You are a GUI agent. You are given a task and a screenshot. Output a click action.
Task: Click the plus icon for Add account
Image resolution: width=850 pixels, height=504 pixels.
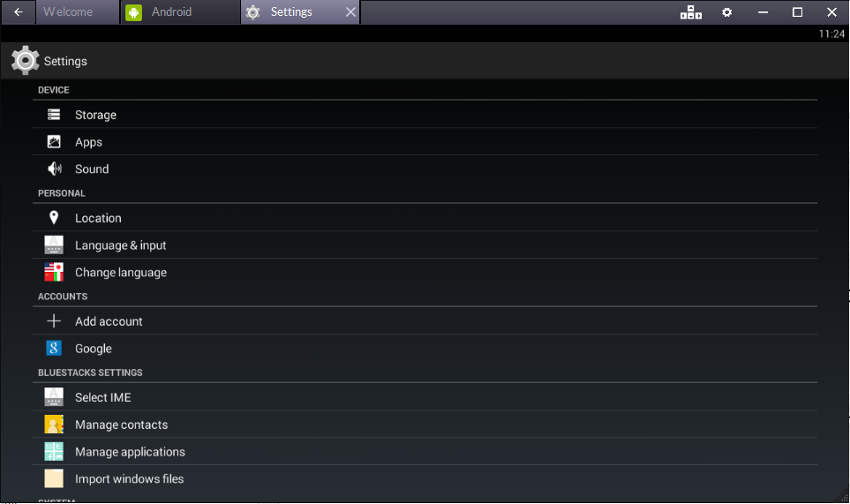54,321
